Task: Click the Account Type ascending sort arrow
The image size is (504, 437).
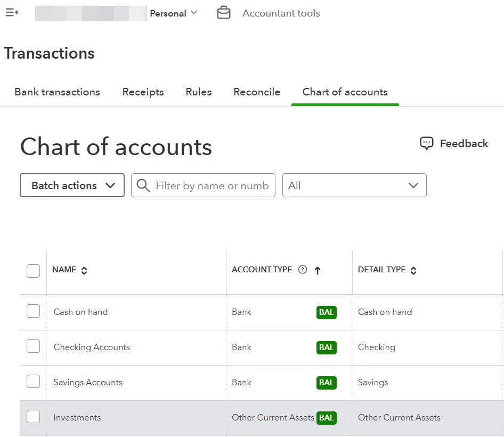Action: click(x=318, y=270)
